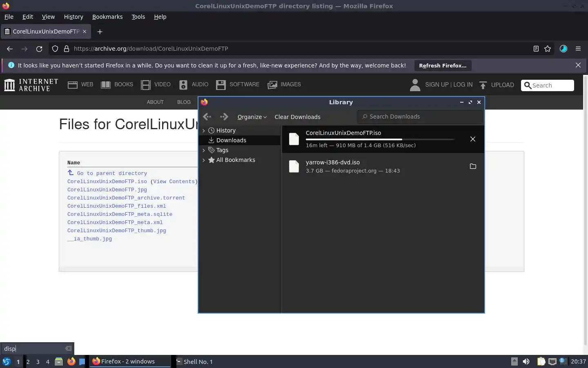Screen dimensions: 588x368
Task: Open removable media eject tray icon
Action: (514, 361)
